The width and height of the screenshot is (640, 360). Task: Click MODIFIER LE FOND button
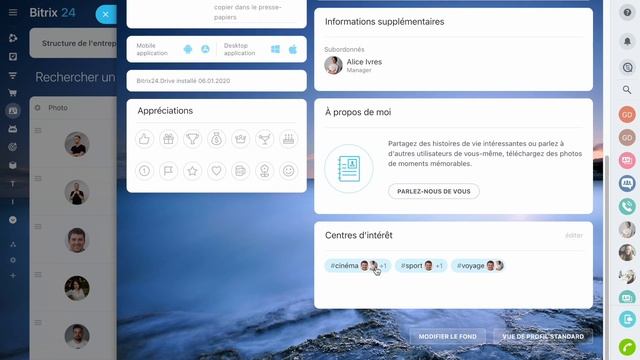(x=447, y=337)
